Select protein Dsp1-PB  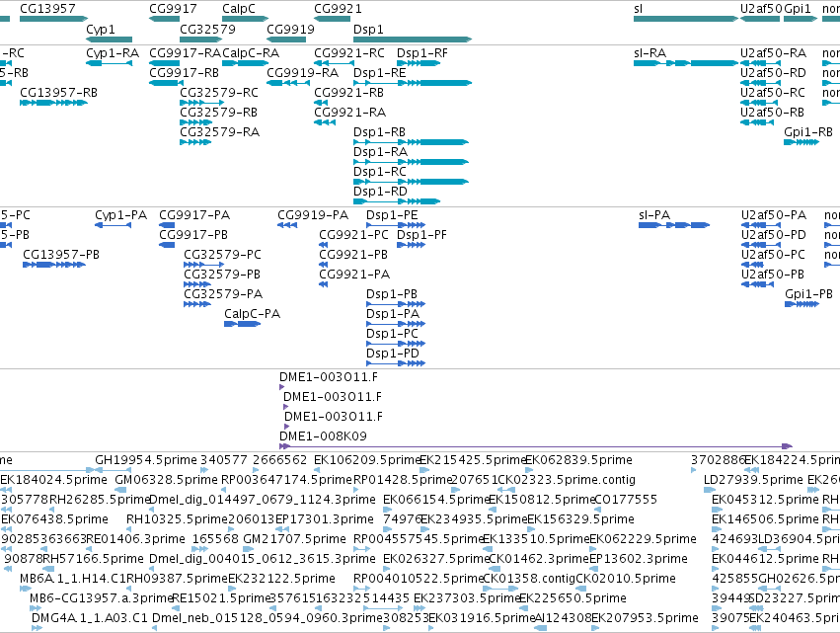[x=396, y=304]
